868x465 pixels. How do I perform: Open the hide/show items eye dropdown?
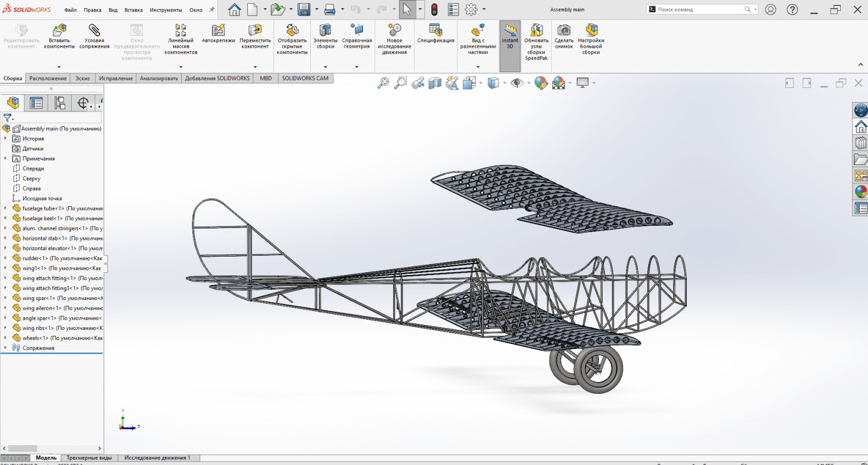point(528,83)
